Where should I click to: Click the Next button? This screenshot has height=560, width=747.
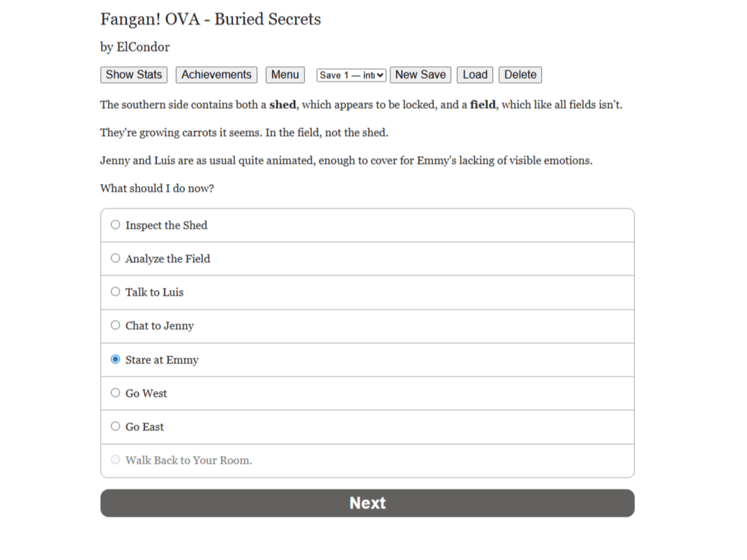(367, 503)
